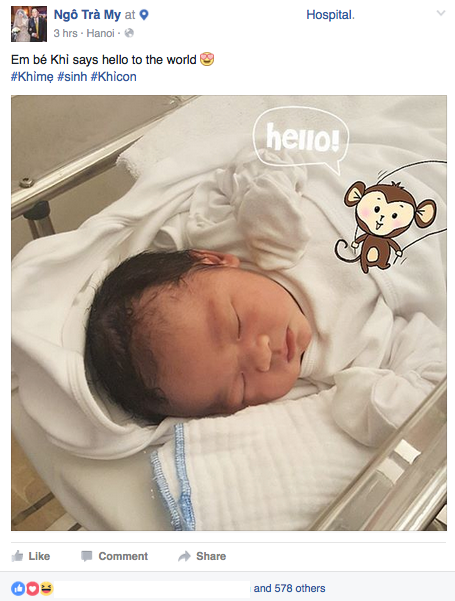This screenshot has width=455, height=601.
Task: Open the Hospital location link
Action: click(330, 15)
